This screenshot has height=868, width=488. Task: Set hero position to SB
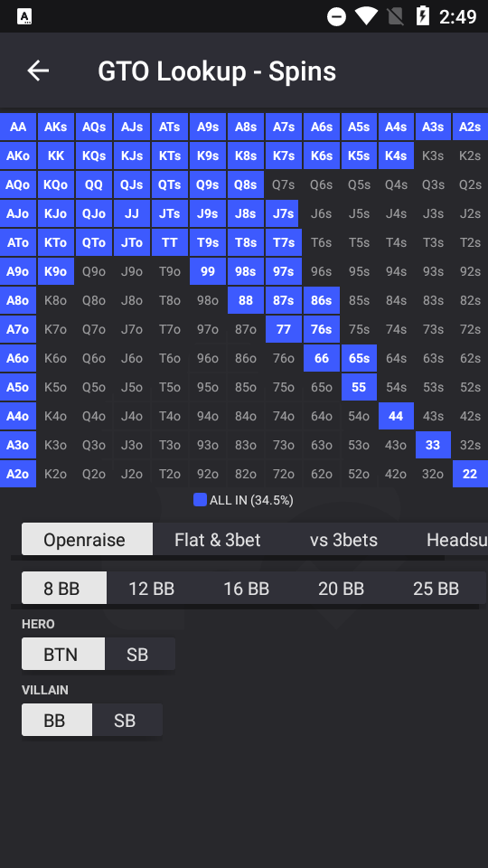pyautogui.click(x=137, y=655)
